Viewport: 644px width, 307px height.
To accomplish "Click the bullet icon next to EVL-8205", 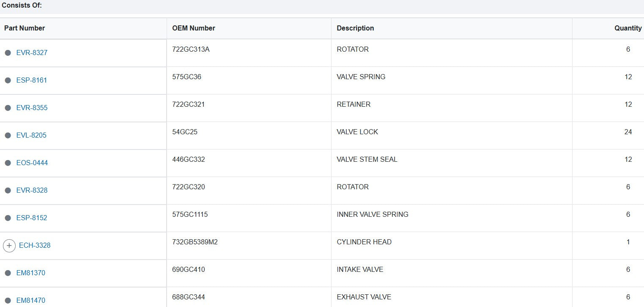I will [x=8, y=136].
